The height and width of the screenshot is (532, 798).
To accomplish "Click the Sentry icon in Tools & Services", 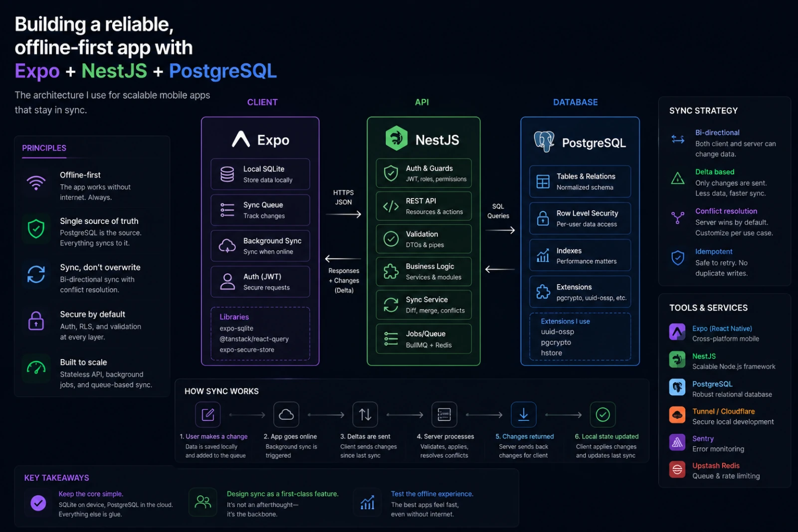I will [x=677, y=442].
